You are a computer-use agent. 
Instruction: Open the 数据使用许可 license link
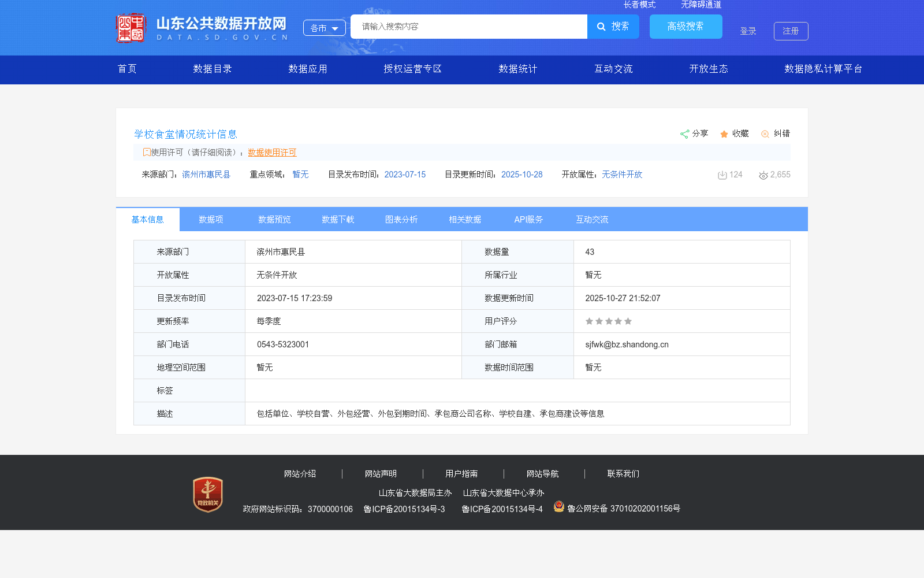pos(272,153)
